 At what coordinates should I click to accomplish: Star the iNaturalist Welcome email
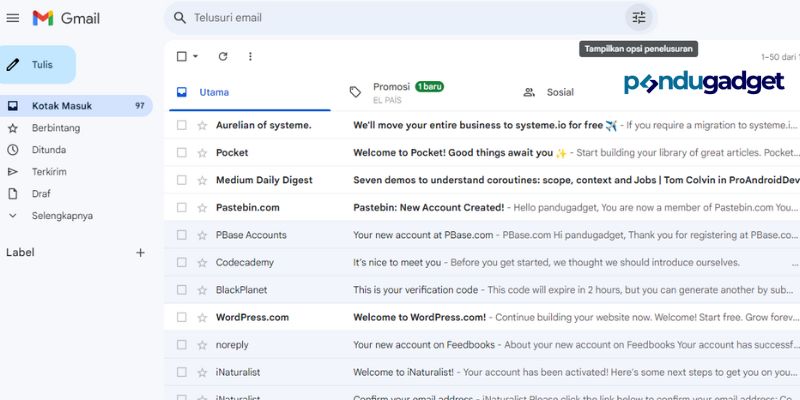coord(203,373)
